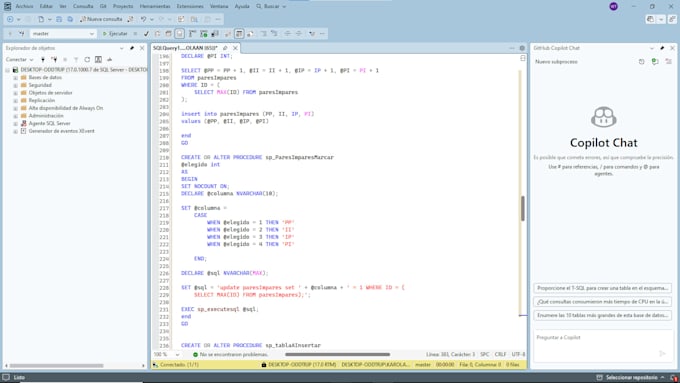Click the editor split window icon
Screen dimensions: 680x383
click(x=523, y=58)
